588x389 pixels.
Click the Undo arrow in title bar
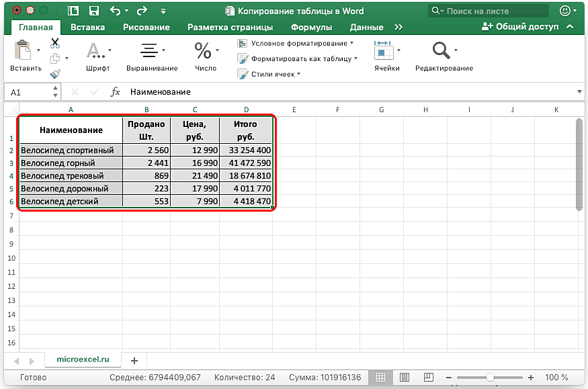[115, 11]
